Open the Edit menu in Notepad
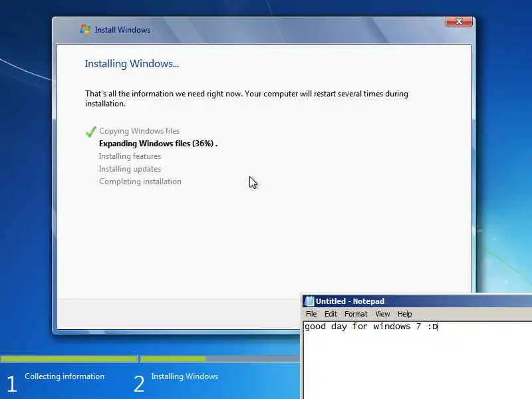Image resolution: width=532 pixels, height=399 pixels. click(x=331, y=314)
